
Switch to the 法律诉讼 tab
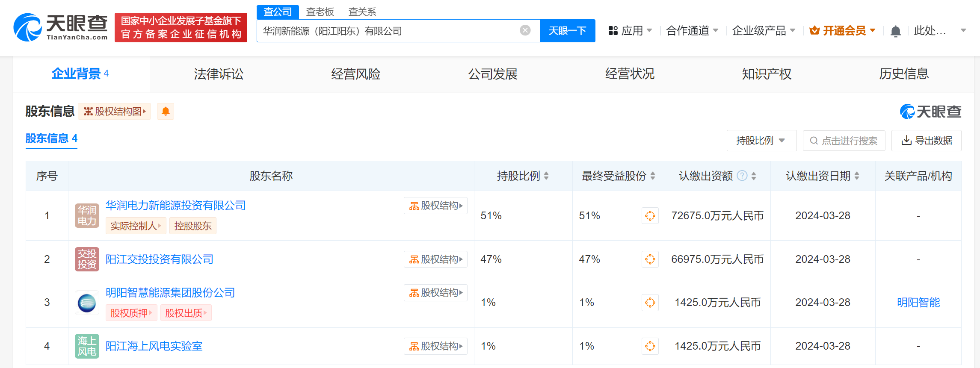219,74
